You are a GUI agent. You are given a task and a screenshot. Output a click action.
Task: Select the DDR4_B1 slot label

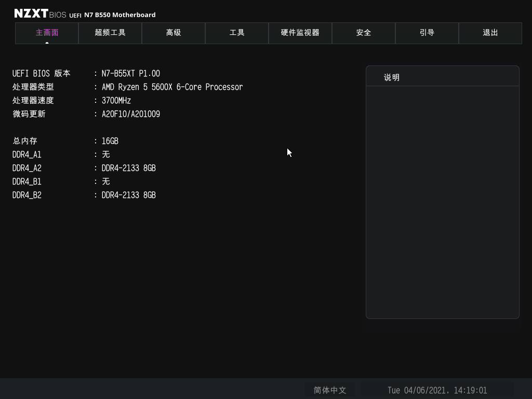27,181
